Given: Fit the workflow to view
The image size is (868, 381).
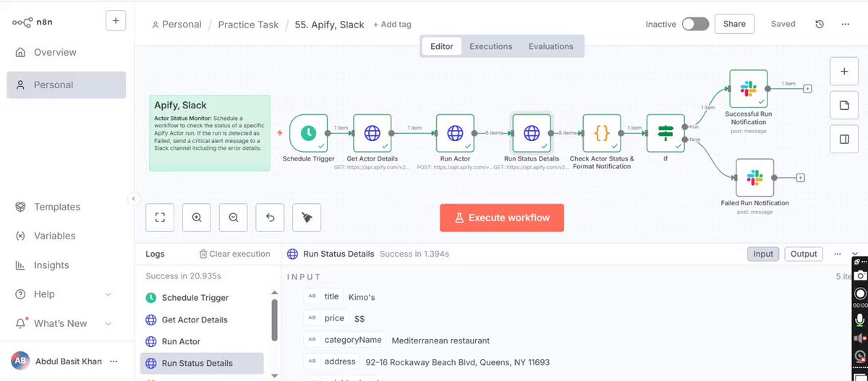Looking at the screenshot, I should [160, 217].
